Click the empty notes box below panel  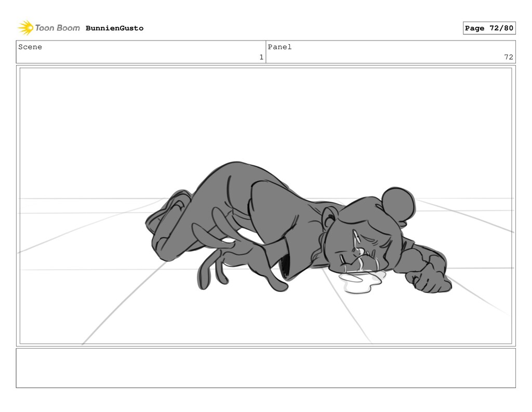pos(265,368)
